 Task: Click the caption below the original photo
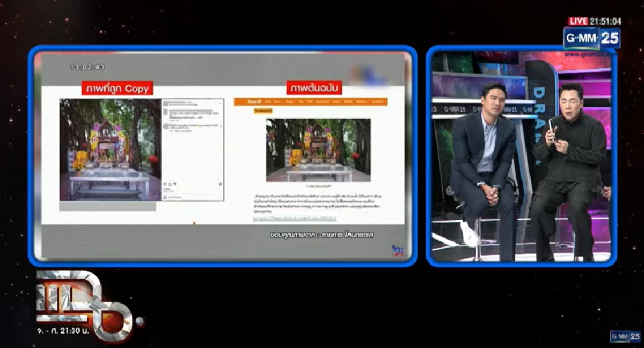318,186
